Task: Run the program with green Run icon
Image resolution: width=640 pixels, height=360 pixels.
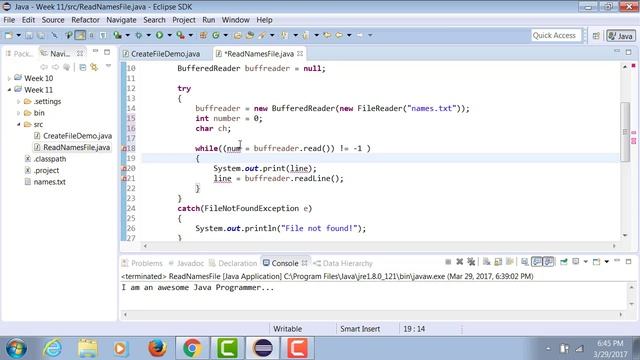Action: click(159, 36)
